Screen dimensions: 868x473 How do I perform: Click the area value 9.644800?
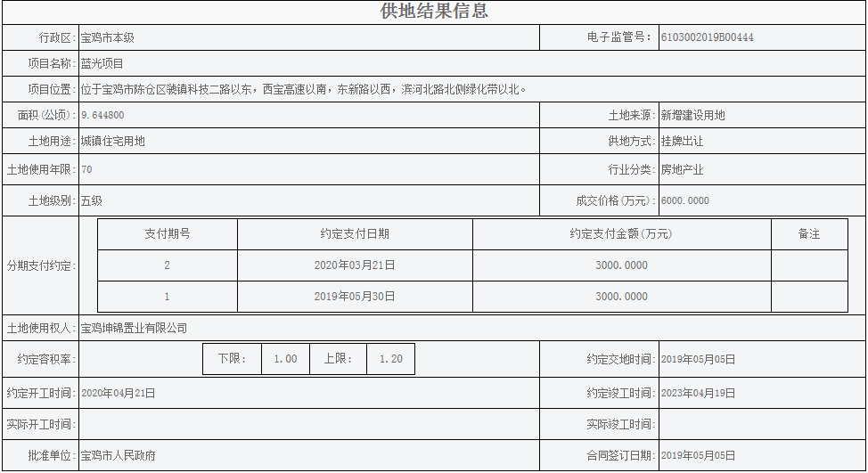(102, 116)
